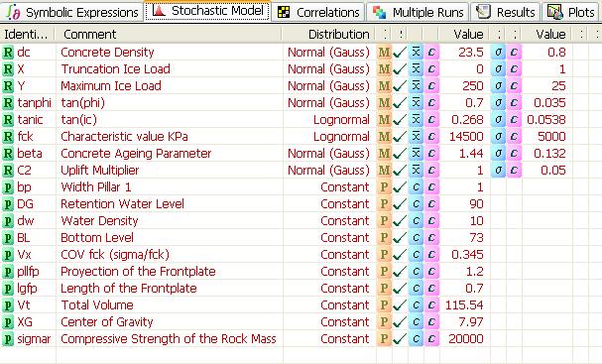The height and width of the screenshot is (364, 602).
Task: Open the Correlations tab
Action: (318, 12)
